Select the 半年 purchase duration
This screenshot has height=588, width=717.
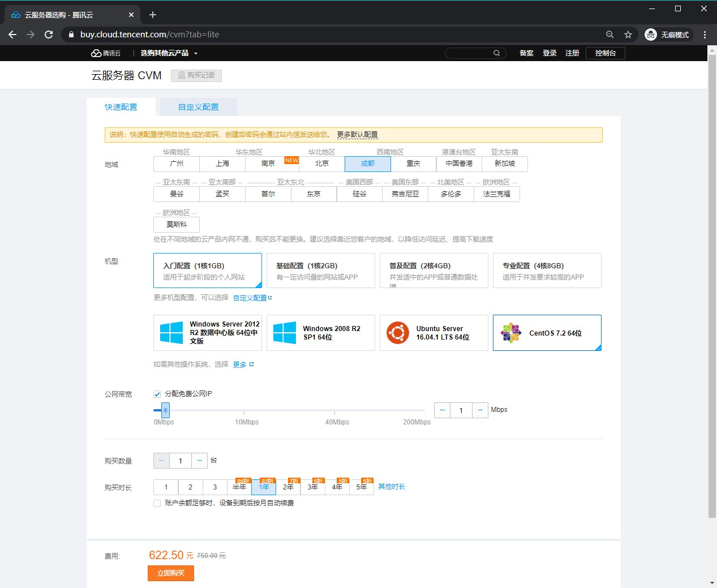coord(239,487)
